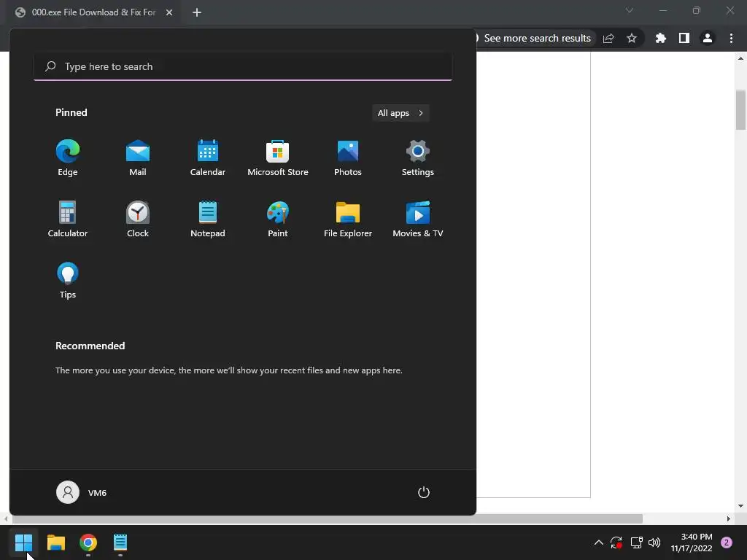Click the Windows Start button on taskbar

[x=23, y=542]
